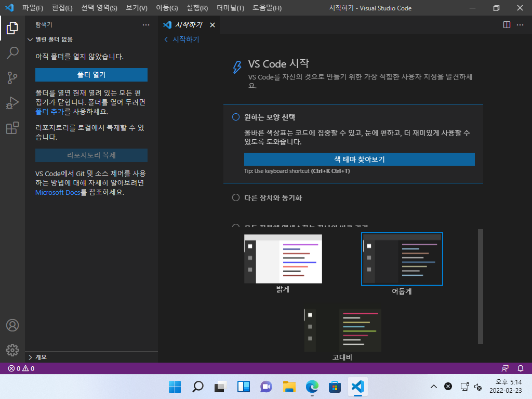Click the 색 테마 찾아보기 button

pos(360,159)
